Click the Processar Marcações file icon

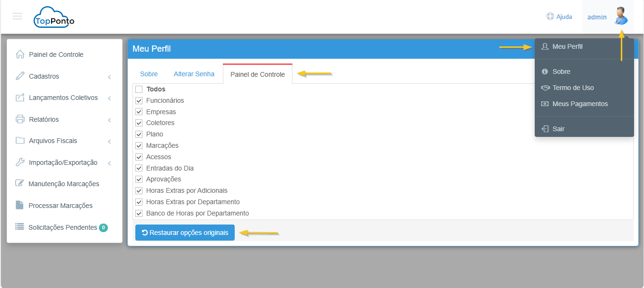coord(19,206)
